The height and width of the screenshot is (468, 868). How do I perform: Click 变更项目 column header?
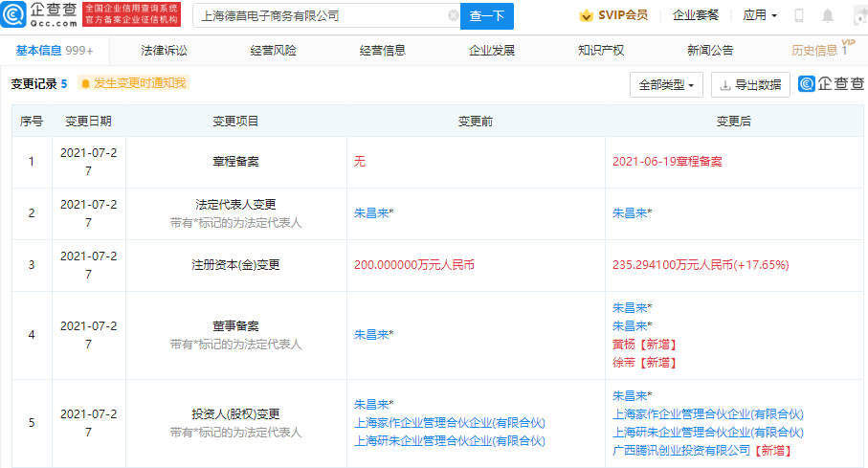pos(235,122)
